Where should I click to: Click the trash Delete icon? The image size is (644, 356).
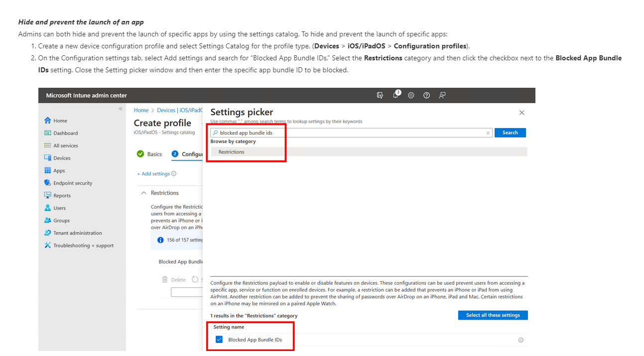[165, 280]
